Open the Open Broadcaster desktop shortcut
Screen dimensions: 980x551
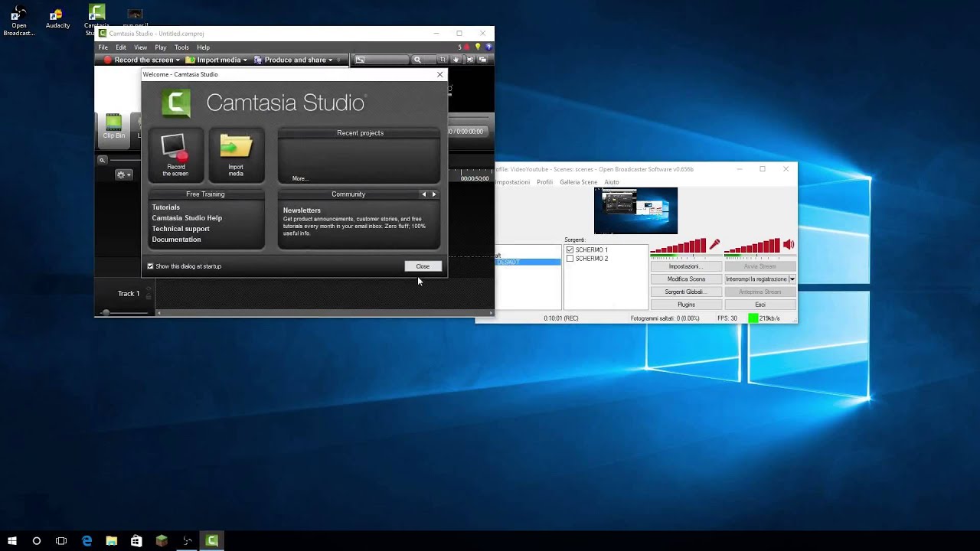click(x=18, y=21)
